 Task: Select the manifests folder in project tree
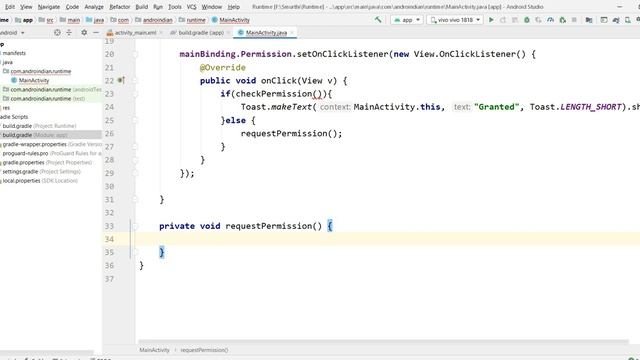coord(13,53)
